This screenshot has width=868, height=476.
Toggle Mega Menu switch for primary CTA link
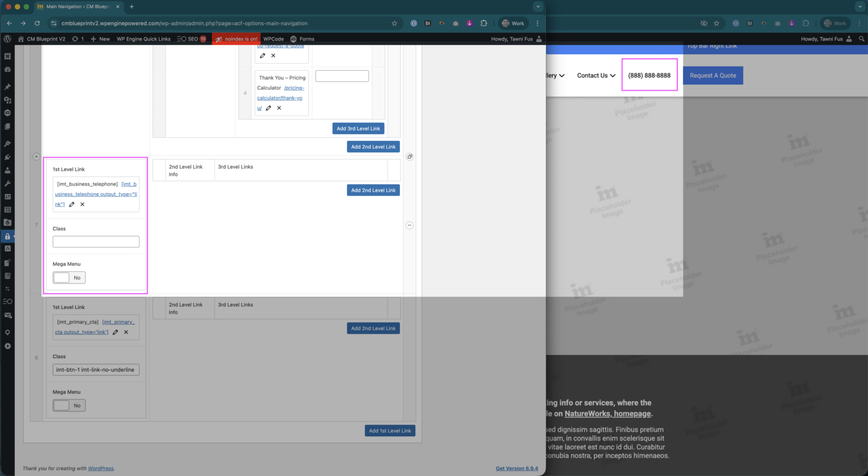[x=69, y=406]
